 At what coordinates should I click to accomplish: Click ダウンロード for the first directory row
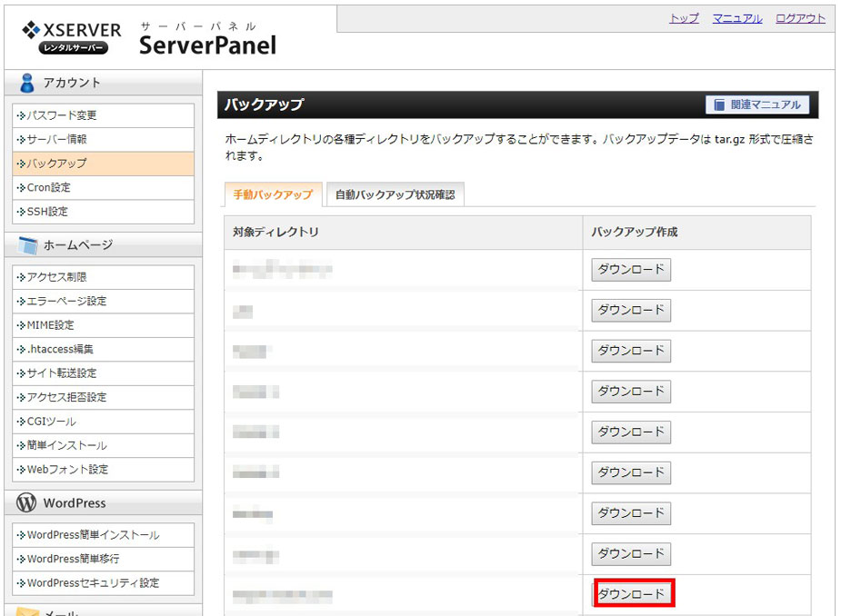pos(631,270)
